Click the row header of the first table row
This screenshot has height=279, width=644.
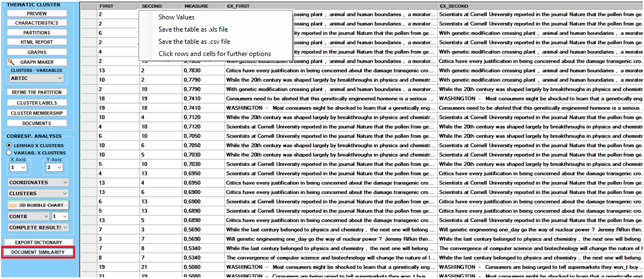coord(88,14)
